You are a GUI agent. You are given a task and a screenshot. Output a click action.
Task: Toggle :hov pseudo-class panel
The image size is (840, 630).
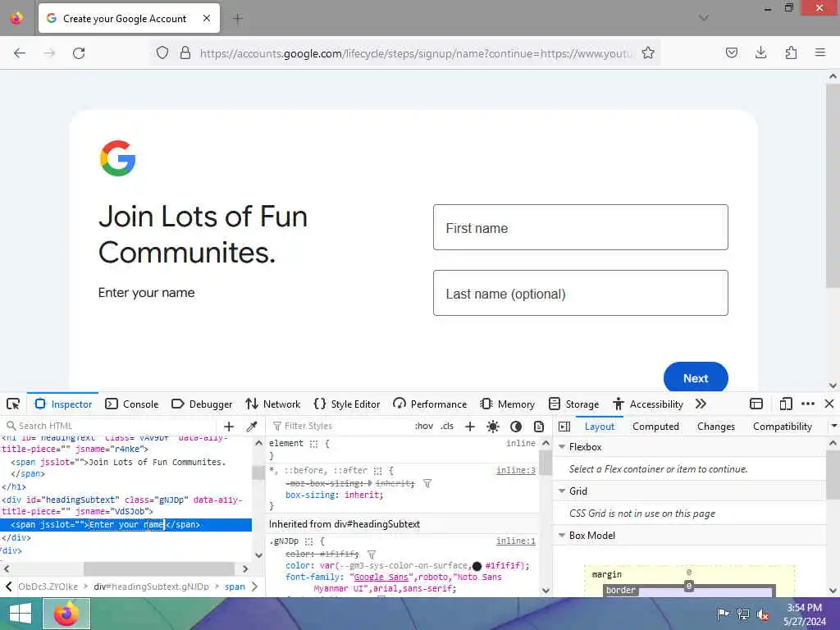(424, 426)
